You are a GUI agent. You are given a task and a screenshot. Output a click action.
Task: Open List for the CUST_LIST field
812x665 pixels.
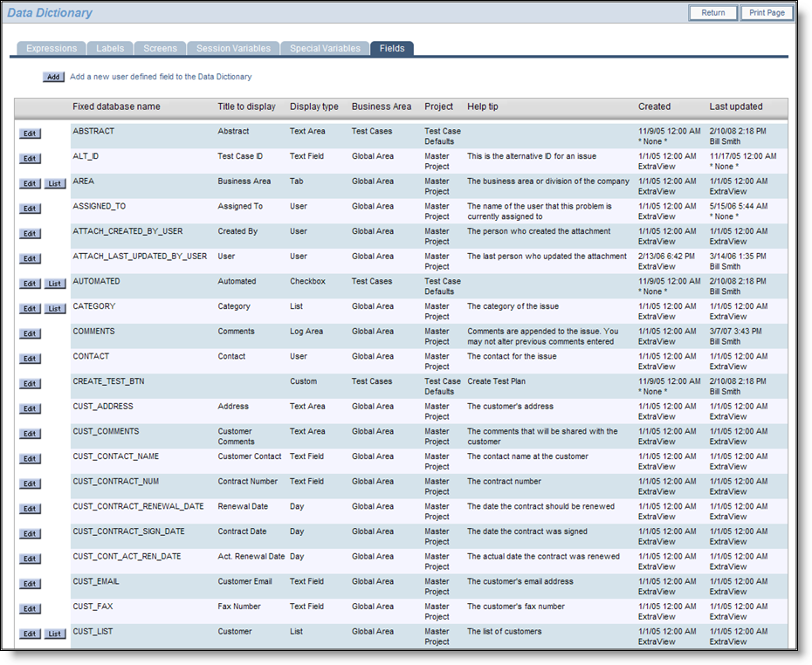[55, 634]
